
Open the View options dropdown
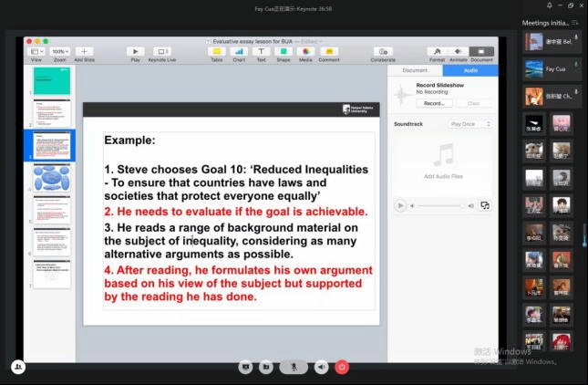pos(36,52)
